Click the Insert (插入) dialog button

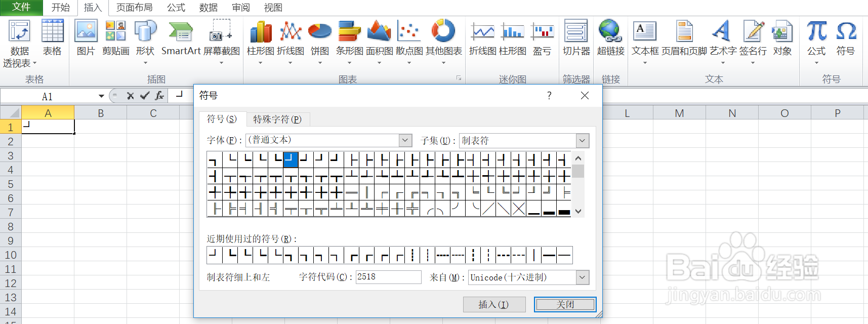(x=494, y=304)
